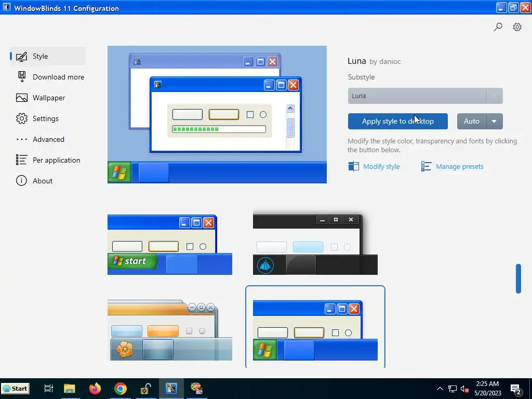Open File Explorer from the taskbar
Viewport: 532px width, 399px height.
click(70, 389)
